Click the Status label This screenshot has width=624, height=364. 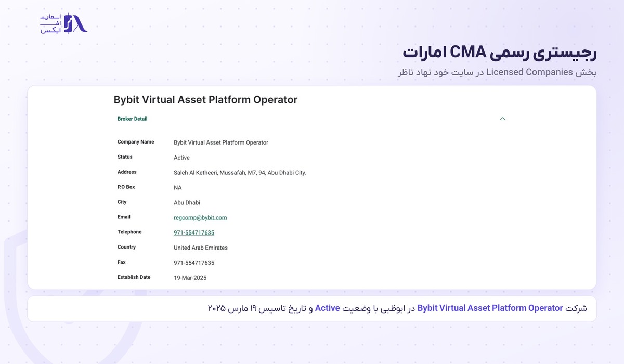125,157
